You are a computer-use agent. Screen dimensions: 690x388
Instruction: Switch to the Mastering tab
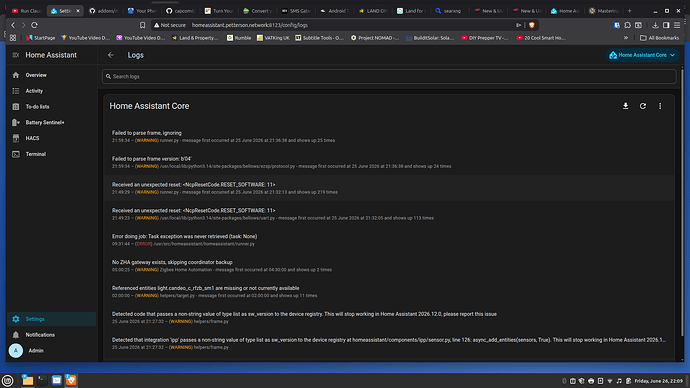tap(604, 11)
